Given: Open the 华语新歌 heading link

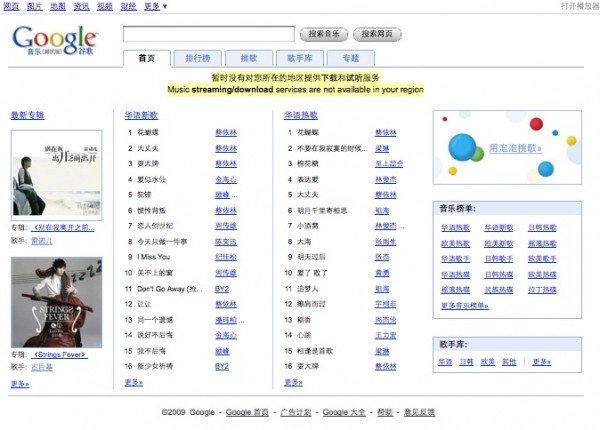Looking at the screenshot, I should pos(141,115).
